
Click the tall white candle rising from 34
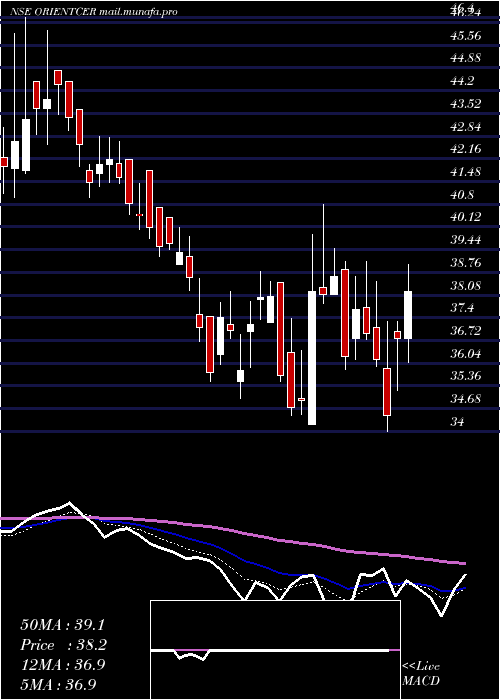pyautogui.click(x=312, y=358)
